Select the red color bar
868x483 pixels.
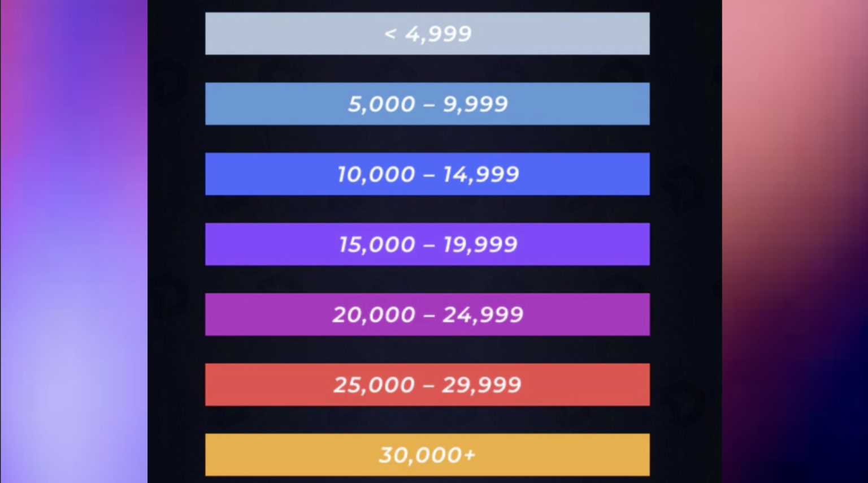click(x=427, y=385)
